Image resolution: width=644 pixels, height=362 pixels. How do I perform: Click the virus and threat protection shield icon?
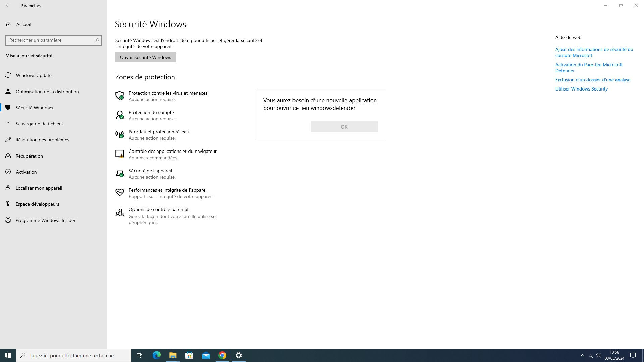(120, 96)
